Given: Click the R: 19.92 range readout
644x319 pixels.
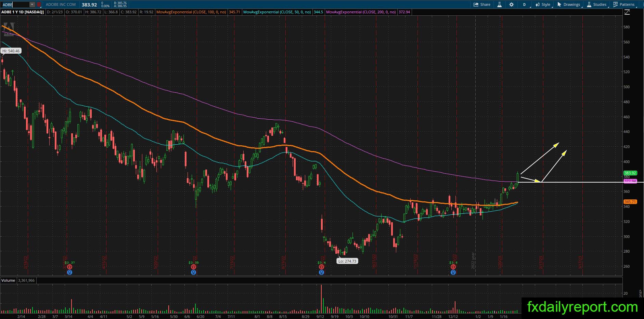Looking at the screenshot, I should tap(146, 12).
